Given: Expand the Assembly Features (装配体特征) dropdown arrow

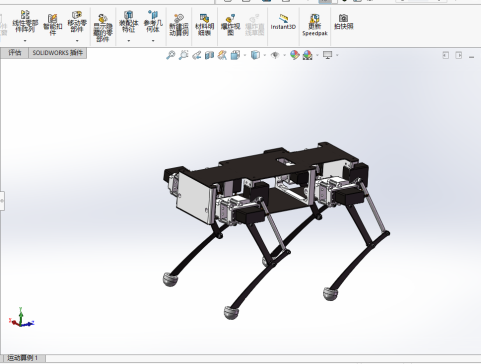Looking at the screenshot, I should click(x=129, y=41).
